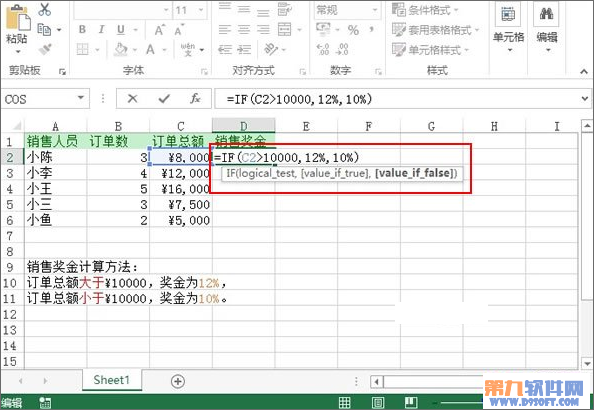Click the Decrease Indent icon

point(225,49)
